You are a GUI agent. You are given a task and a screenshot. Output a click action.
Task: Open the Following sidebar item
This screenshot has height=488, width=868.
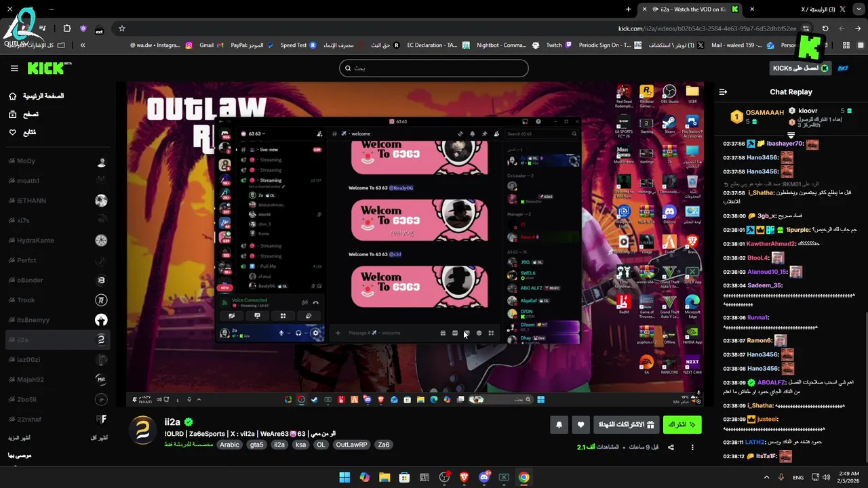pyautogui.click(x=22, y=132)
